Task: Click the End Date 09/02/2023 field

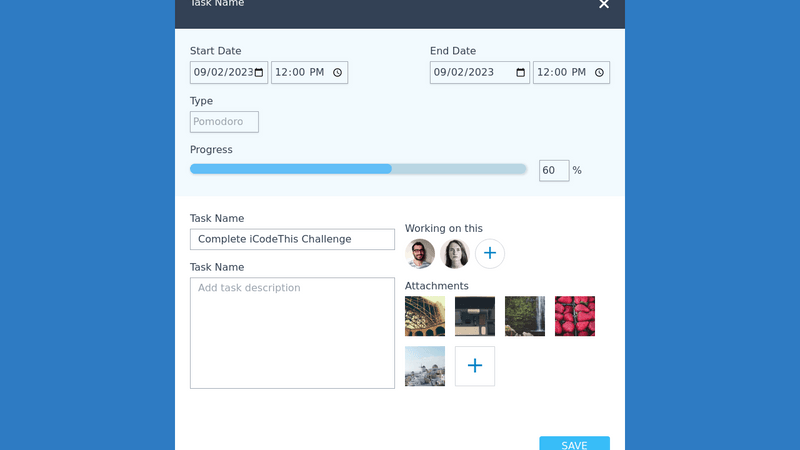Action: [x=470, y=72]
